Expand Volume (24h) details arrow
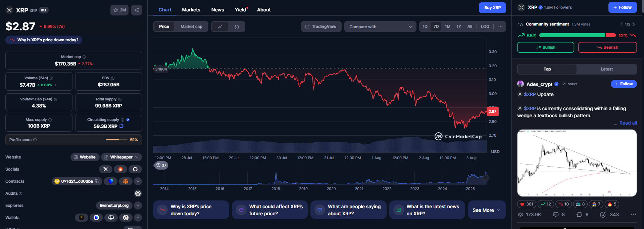Image resolution: width=644 pixels, height=229 pixels. 56,85
